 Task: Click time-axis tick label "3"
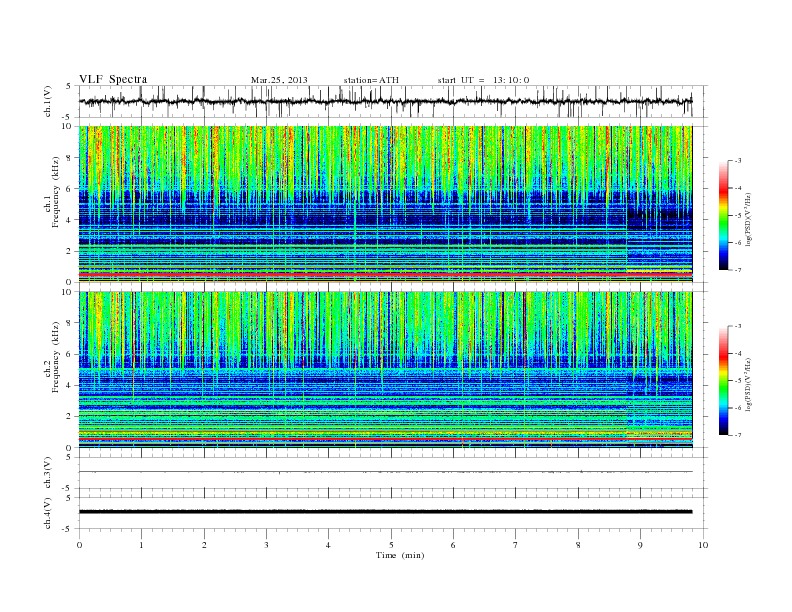(266, 545)
